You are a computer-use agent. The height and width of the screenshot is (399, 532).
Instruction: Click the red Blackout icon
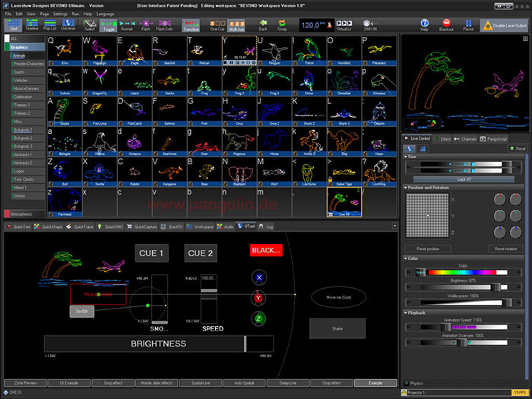point(446,25)
